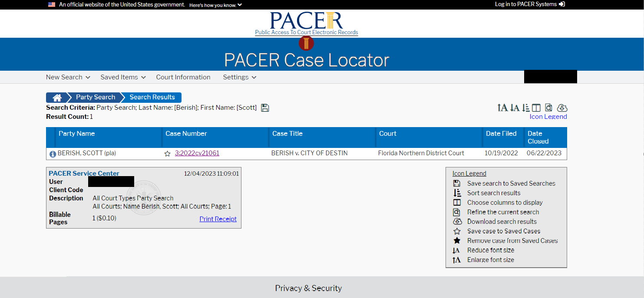Expand the "Here's how you know" disclosure
The width and height of the screenshot is (644, 298).
[215, 5]
